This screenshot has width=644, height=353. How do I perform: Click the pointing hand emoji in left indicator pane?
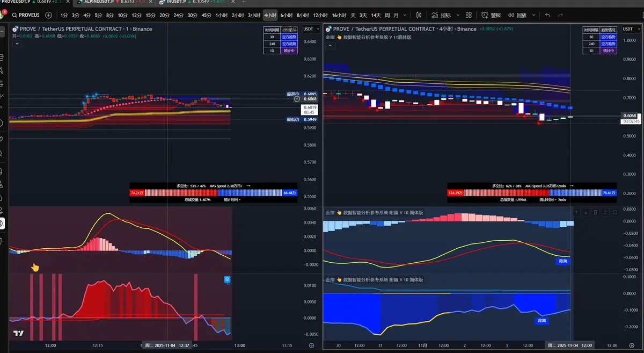click(x=35, y=267)
